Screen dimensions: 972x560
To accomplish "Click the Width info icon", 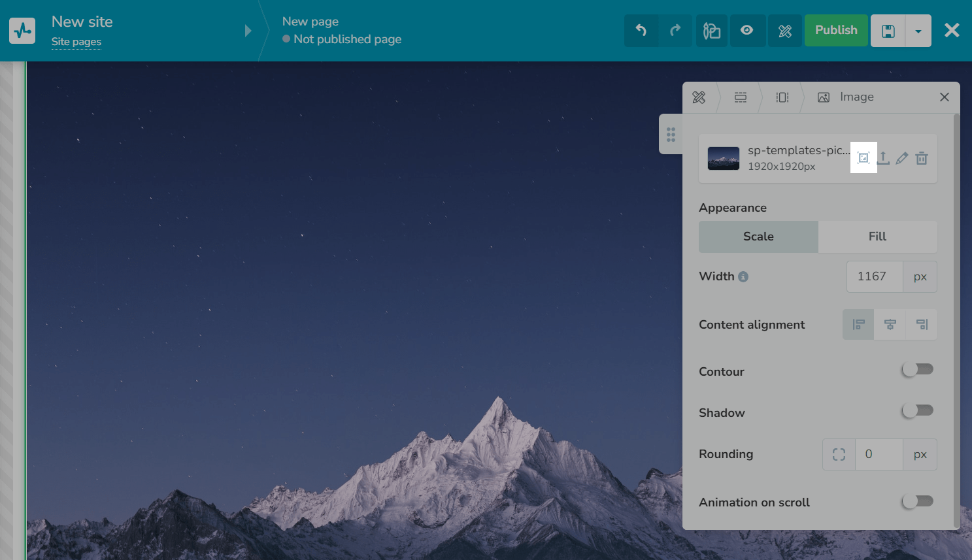I will coord(743,277).
